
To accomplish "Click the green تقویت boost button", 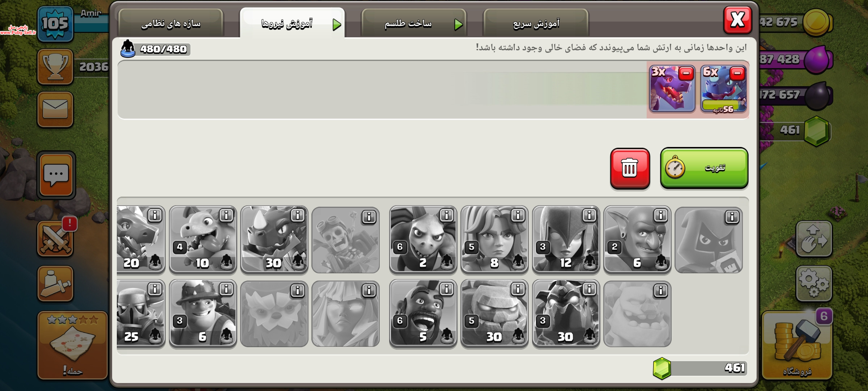I will point(704,168).
